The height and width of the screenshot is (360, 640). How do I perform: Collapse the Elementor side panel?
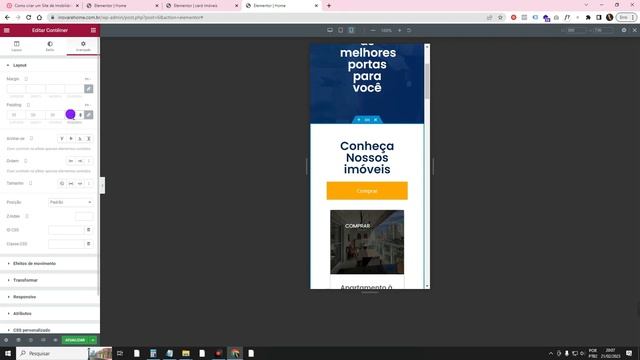(102, 186)
